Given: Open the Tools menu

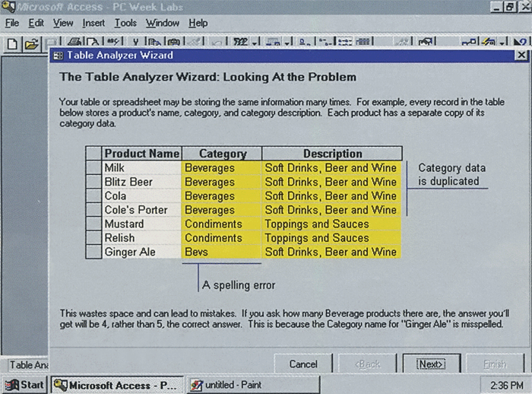Looking at the screenshot, I should pos(125,23).
